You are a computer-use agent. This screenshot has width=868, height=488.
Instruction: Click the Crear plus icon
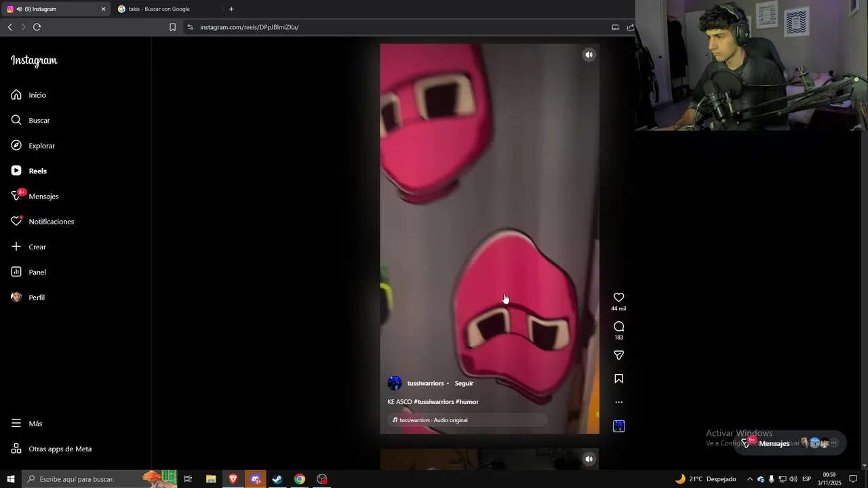pyautogui.click(x=16, y=247)
